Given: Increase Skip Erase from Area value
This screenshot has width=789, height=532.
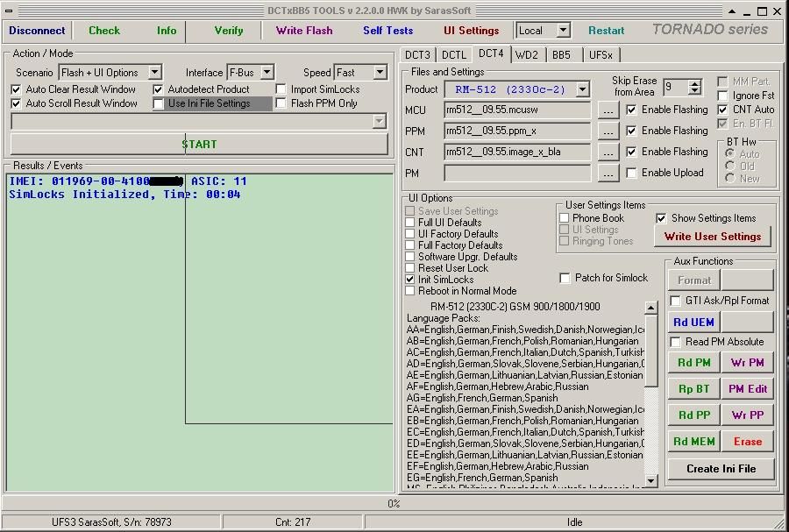Looking at the screenshot, I should pos(695,83).
